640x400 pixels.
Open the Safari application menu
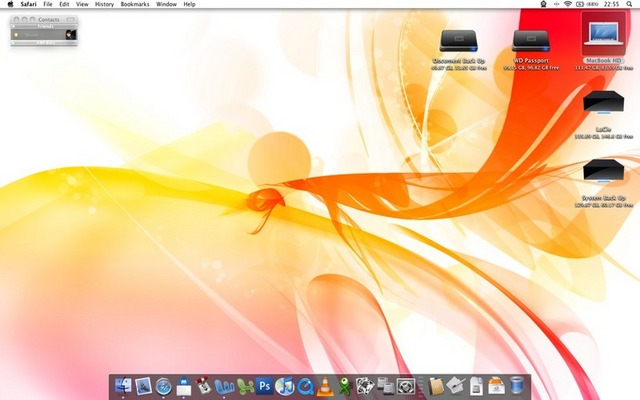(29, 4)
